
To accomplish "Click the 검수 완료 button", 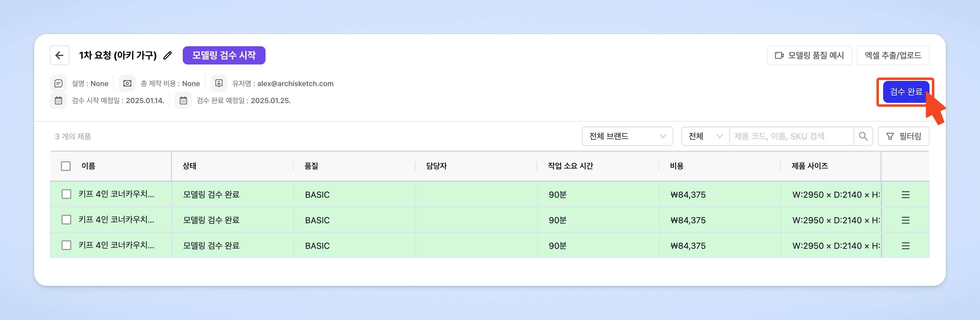I will click(x=905, y=92).
